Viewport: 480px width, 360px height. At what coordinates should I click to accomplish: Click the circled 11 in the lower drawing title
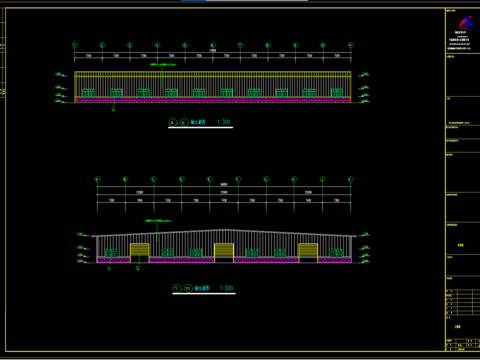click(x=188, y=288)
